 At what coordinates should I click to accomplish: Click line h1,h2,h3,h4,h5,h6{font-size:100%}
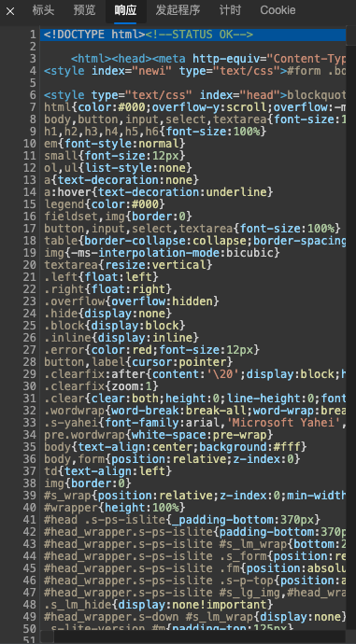coord(155,132)
